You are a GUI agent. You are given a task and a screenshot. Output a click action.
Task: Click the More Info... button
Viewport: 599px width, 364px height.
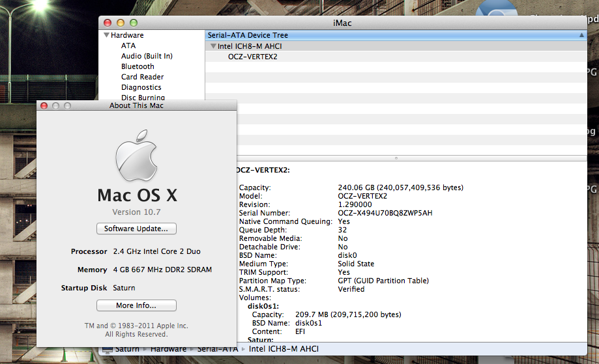click(x=136, y=305)
